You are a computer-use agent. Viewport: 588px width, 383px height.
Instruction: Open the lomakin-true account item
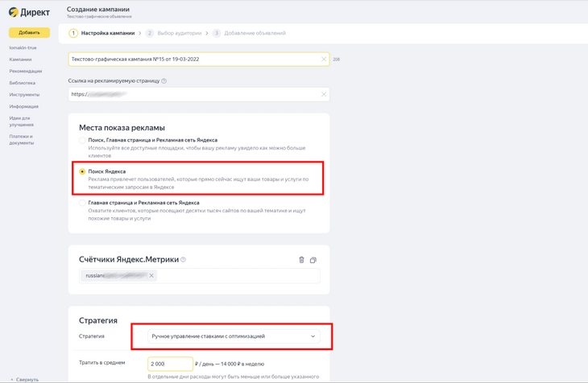23,47
